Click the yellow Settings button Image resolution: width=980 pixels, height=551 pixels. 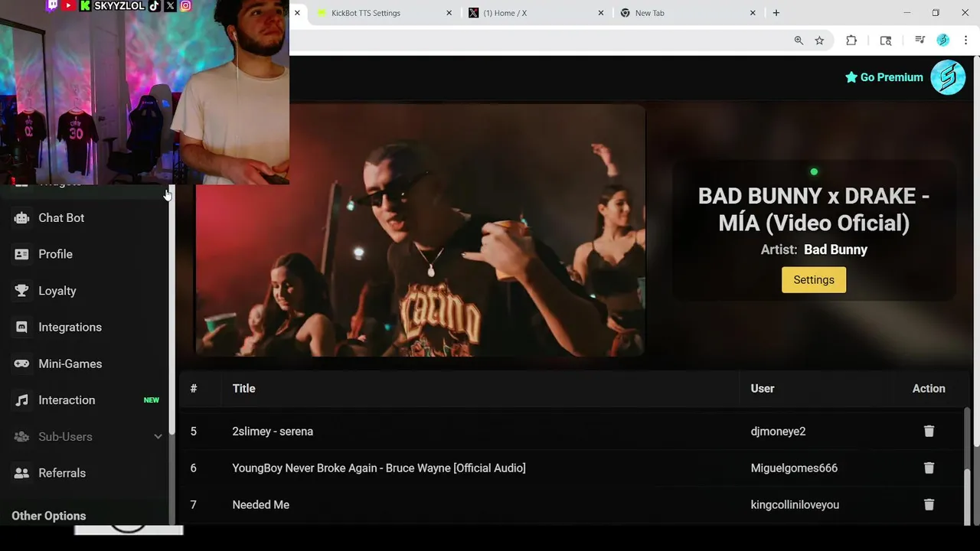click(x=814, y=280)
